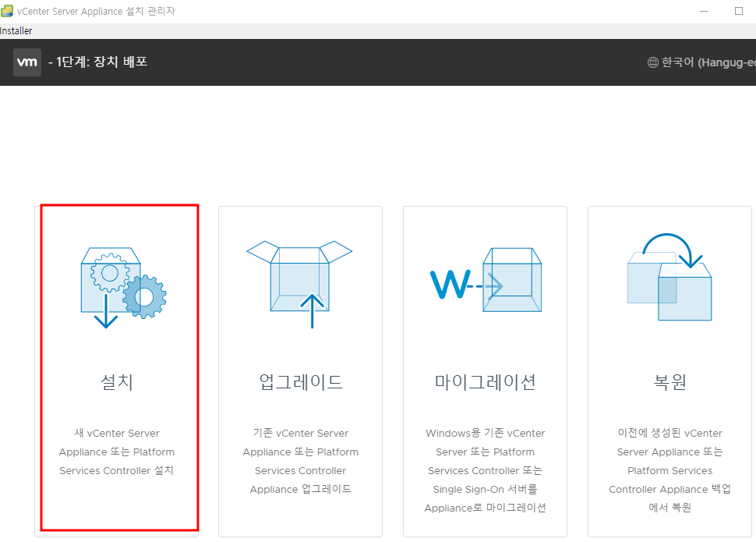Viewport: 756px width, 542px height.
Task: Click the restore description '이전에 생성된 vCenter'
Action: coord(669,433)
